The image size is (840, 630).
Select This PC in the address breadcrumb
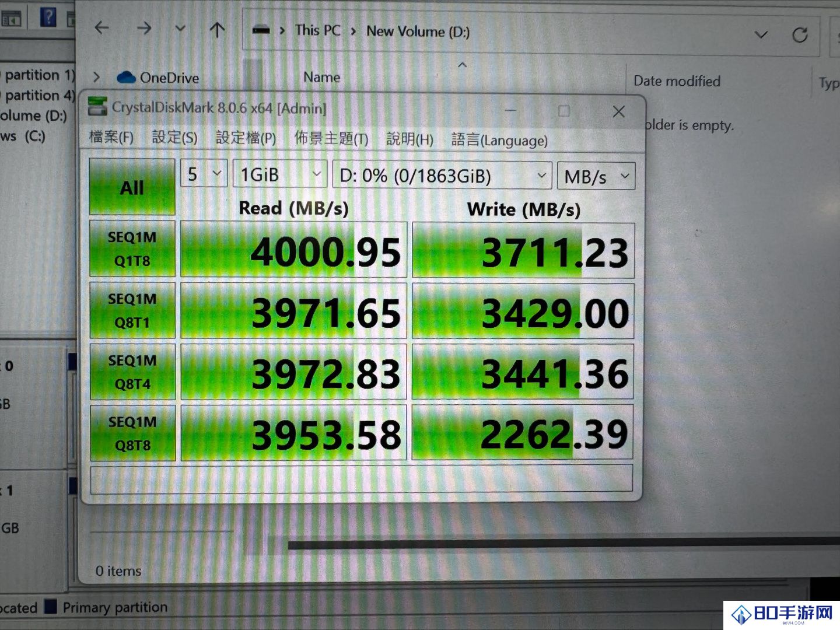coord(317,30)
